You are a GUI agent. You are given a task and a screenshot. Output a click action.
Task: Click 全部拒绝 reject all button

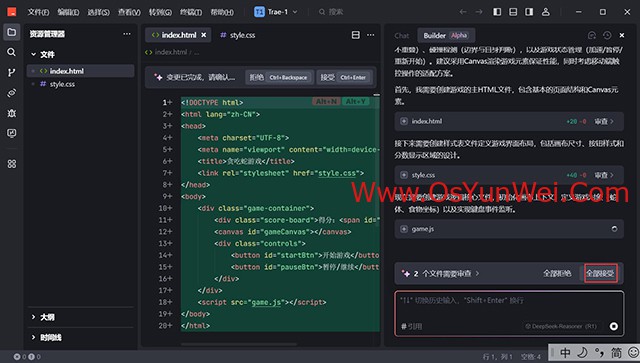[557, 273]
